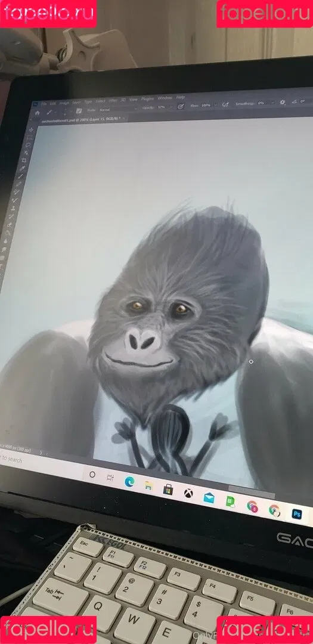Launch Microsoft Edge from the taskbar

tap(130, 481)
